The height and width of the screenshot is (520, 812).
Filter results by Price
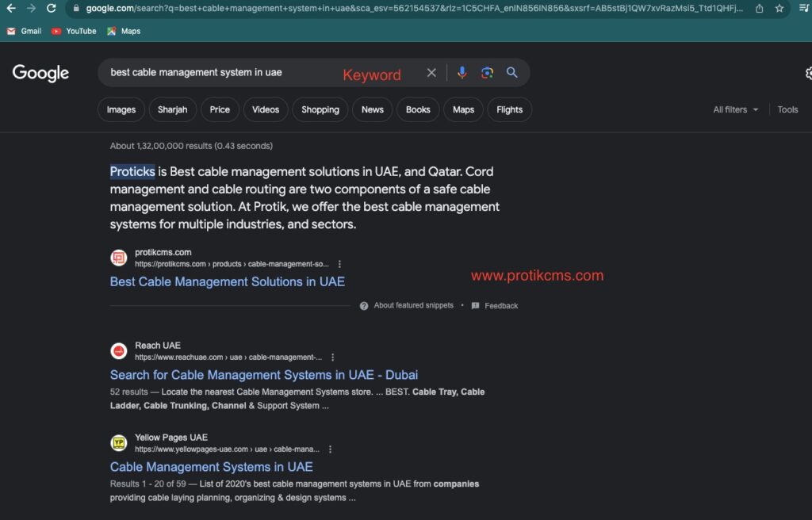pyautogui.click(x=220, y=110)
